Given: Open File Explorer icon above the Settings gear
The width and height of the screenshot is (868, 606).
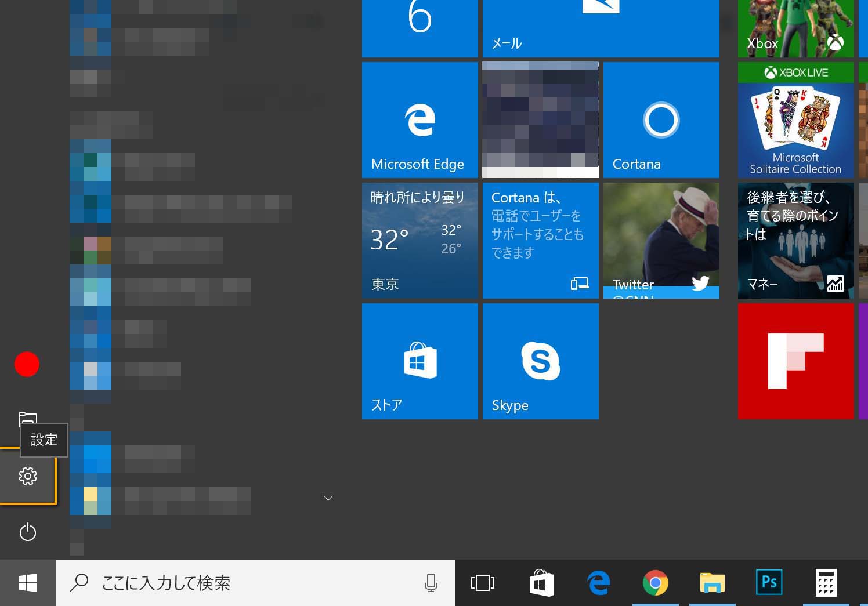Looking at the screenshot, I should pyautogui.click(x=27, y=419).
